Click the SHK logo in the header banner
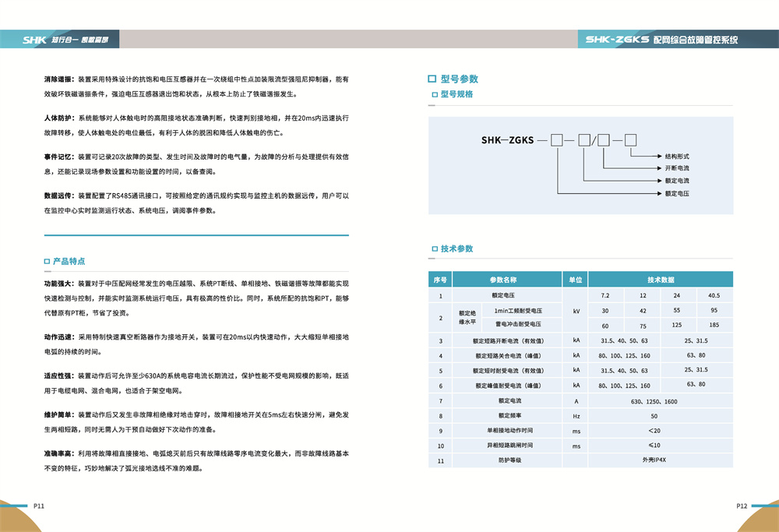 tap(34, 40)
